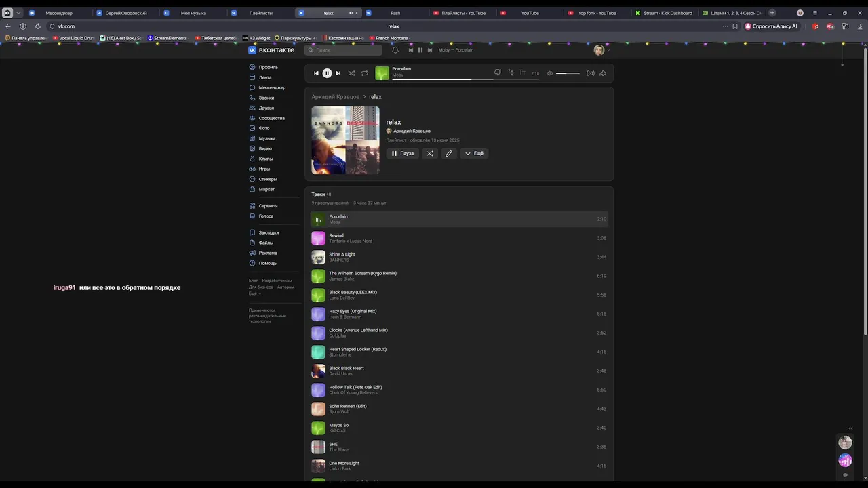
Task: Edit the relax playlist with pencil button
Action: pos(448,153)
